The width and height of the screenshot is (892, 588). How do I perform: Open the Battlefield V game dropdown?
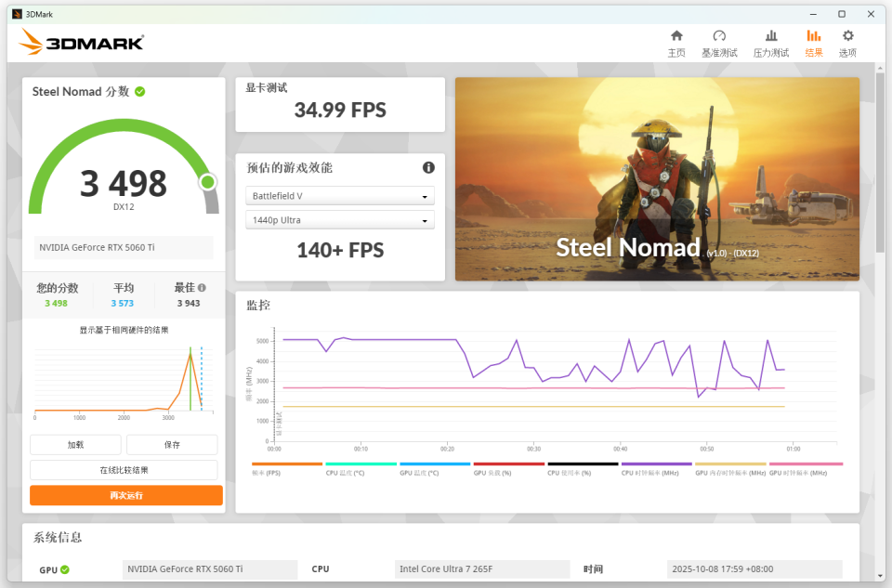point(340,196)
